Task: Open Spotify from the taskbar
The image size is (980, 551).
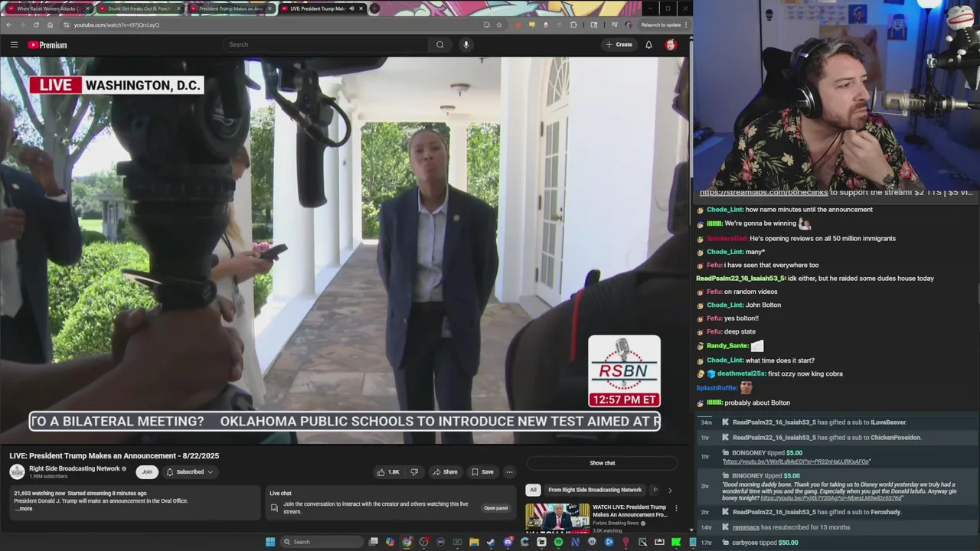Action: pyautogui.click(x=558, y=542)
